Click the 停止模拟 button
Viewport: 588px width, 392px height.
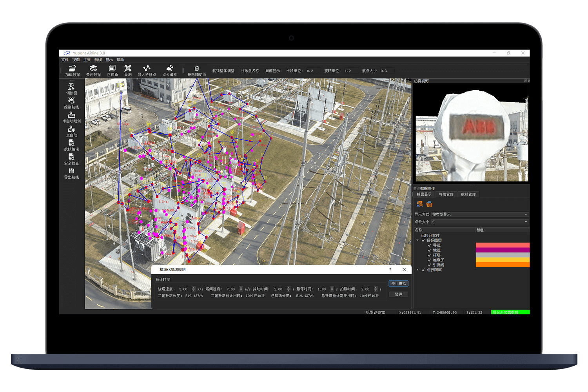pos(398,283)
